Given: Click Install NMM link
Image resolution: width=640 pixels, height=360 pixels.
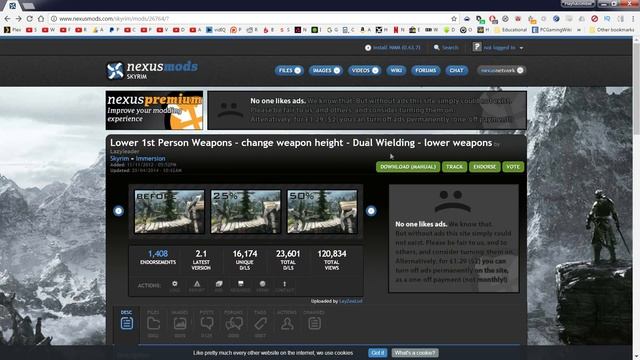Looking at the screenshot, I should 393,48.
